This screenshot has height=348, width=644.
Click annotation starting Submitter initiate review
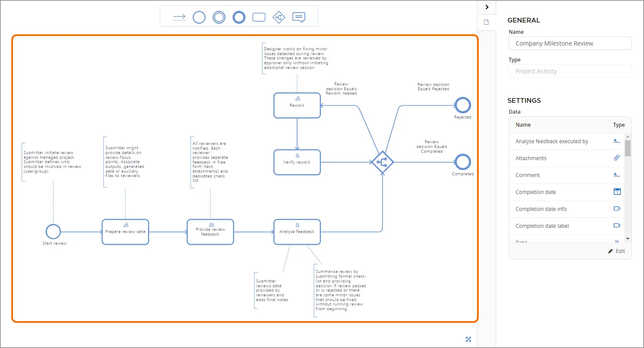pos(52,162)
